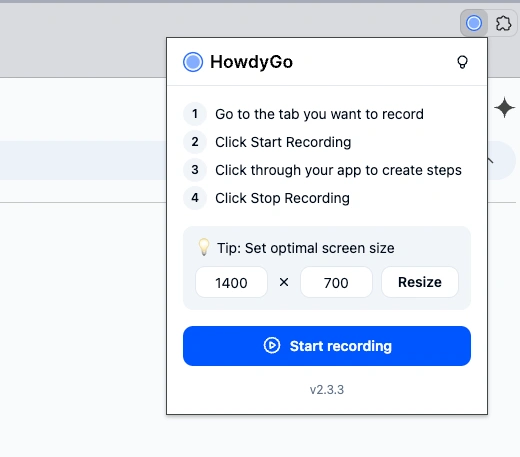Click the lightbulb icon in popup header
Image resolution: width=520 pixels, height=457 pixels.
pos(462,62)
